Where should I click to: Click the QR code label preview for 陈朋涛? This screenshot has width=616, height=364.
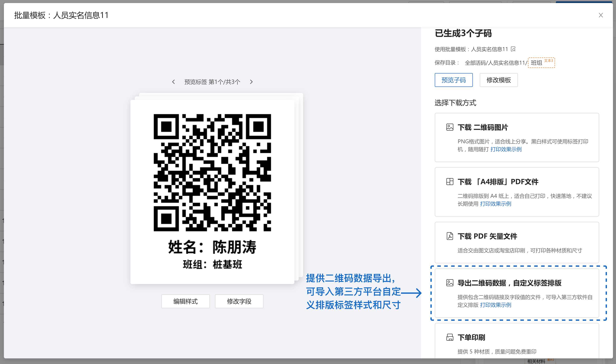point(212,191)
